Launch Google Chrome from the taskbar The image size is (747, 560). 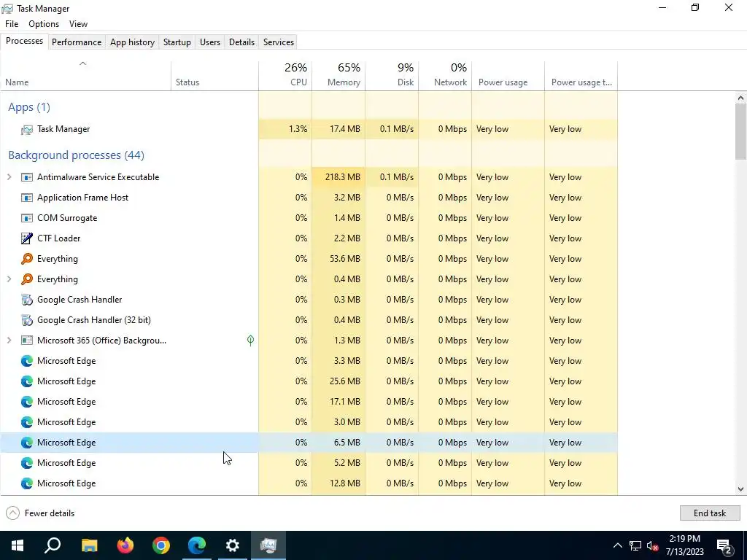[161, 545]
